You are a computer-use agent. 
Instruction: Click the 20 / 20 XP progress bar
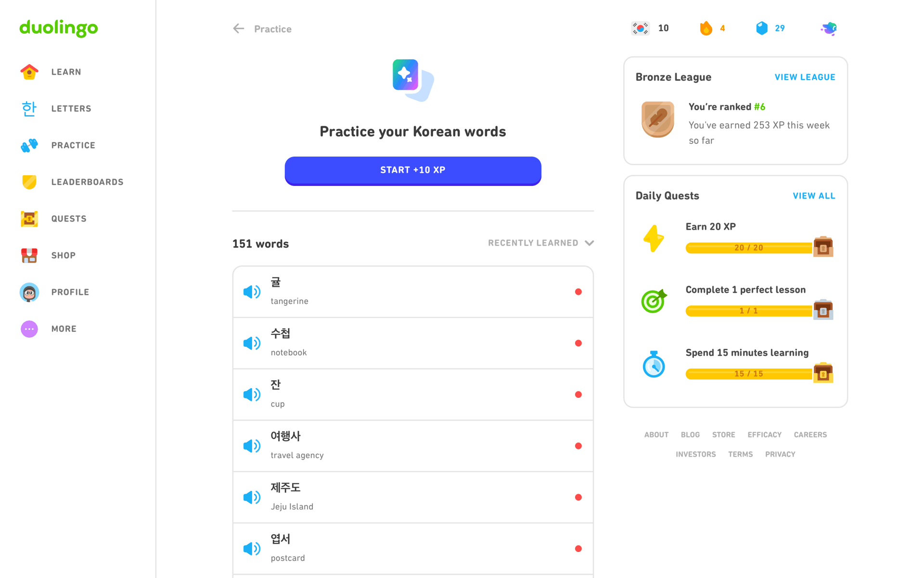(x=749, y=248)
